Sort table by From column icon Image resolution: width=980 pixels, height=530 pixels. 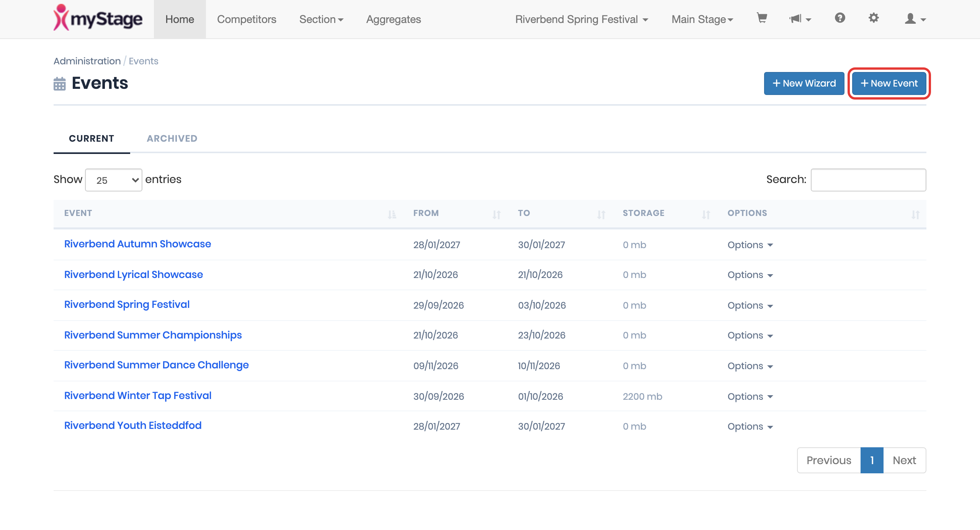click(497, 214)
